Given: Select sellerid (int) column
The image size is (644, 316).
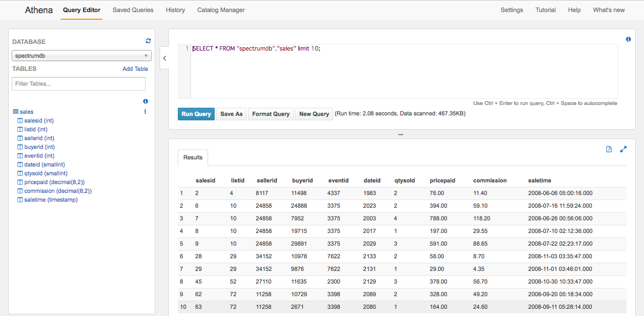Looking at the screenshot, I should pos(40,138).
